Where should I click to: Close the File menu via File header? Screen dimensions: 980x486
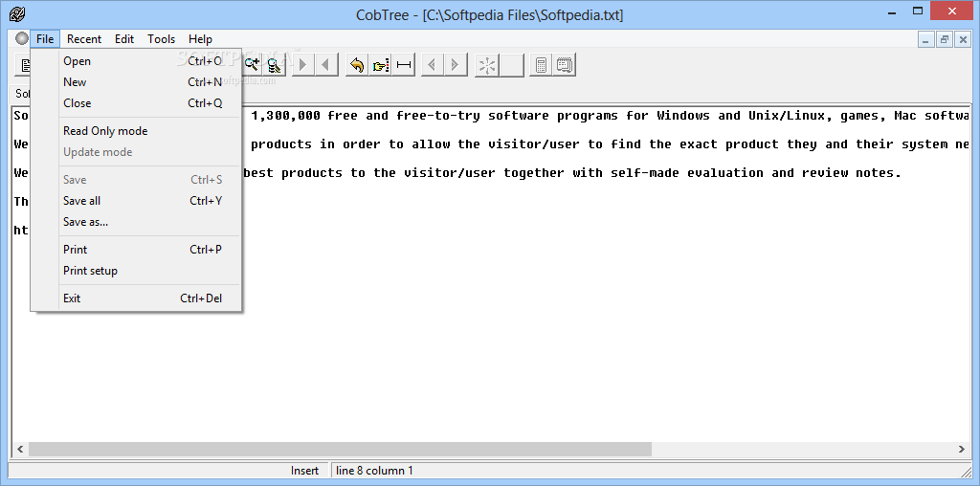tap(45, 38)
